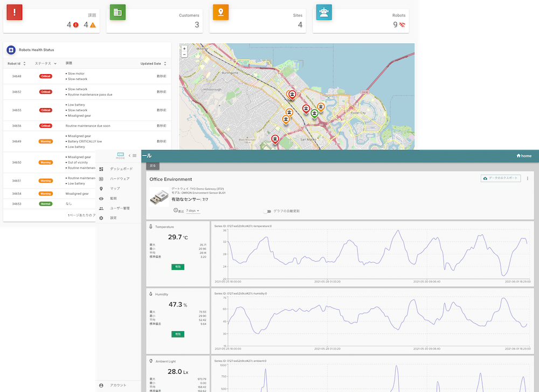The height and width of the screenshot is (392, 539).
Task: Sort the table by ステータス column
Action: pyautogui.click(x=45, y=64)
